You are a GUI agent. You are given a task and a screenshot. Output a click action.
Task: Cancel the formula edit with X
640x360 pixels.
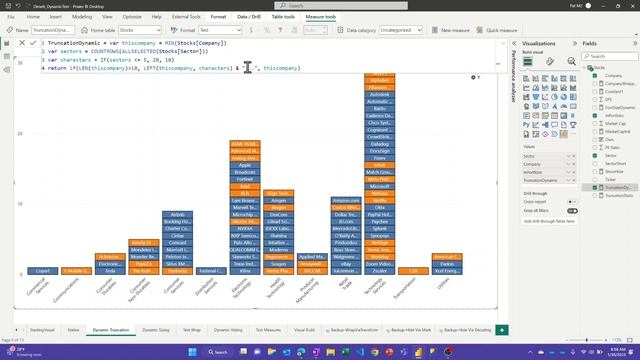(x=22, y=43)
